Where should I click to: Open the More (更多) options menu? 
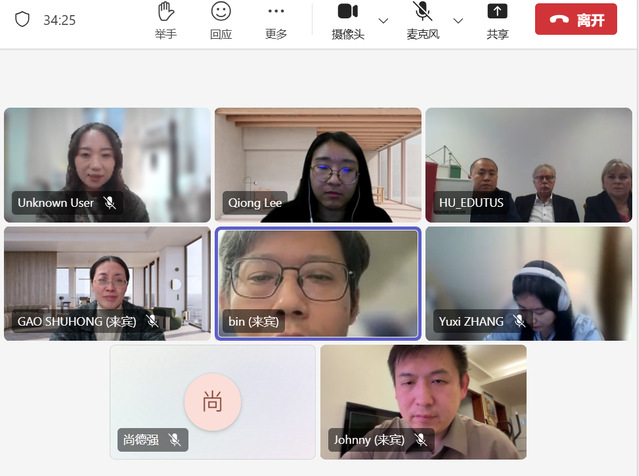click(x=276, y=13)
